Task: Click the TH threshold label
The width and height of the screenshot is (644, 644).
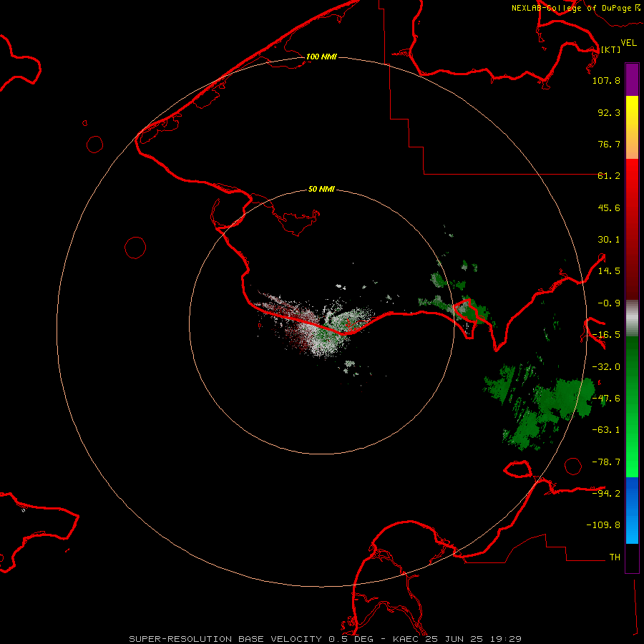Action: (615, 557)
